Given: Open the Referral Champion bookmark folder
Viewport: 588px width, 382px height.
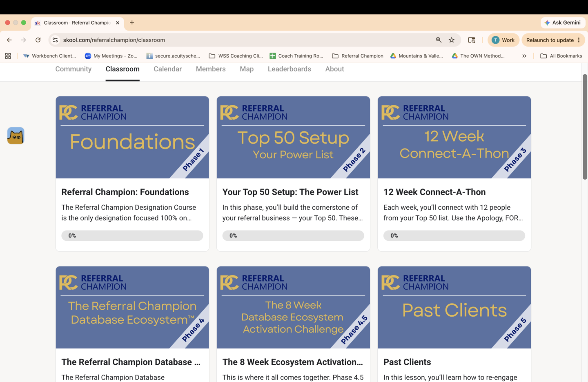Looking at the screenshot, I should click(358, 56).
